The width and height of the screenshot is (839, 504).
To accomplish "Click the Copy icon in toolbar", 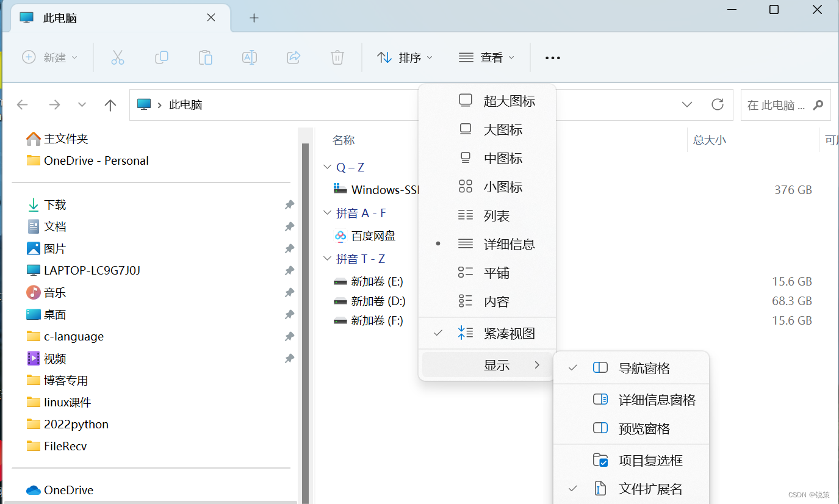I will coord(162,57).
